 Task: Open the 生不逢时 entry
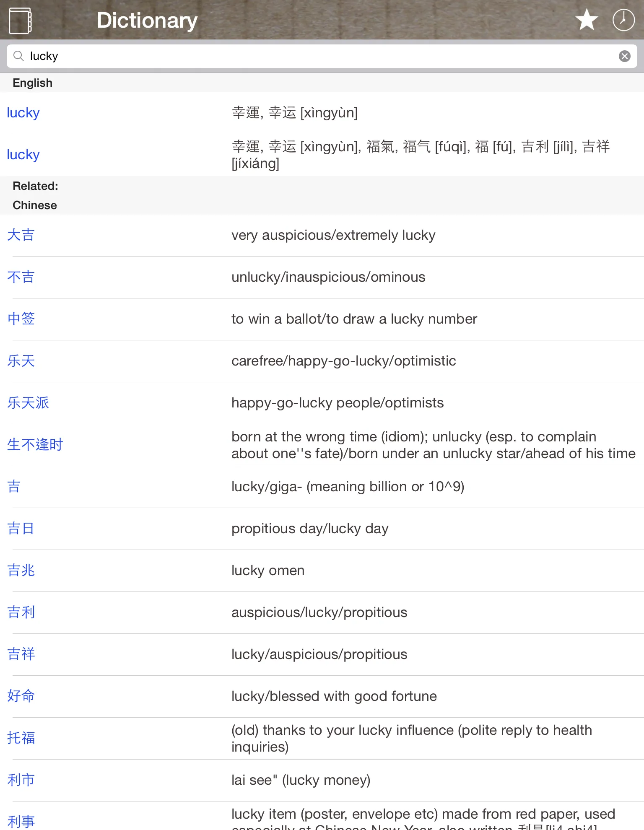coord(322,445)
